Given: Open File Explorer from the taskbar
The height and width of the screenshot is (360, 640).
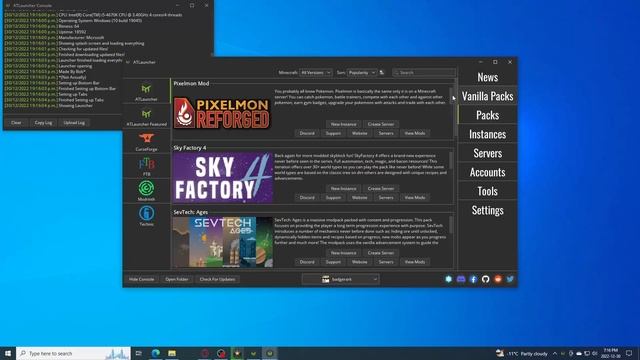Looking at the screenshot, I should (172, 353).
